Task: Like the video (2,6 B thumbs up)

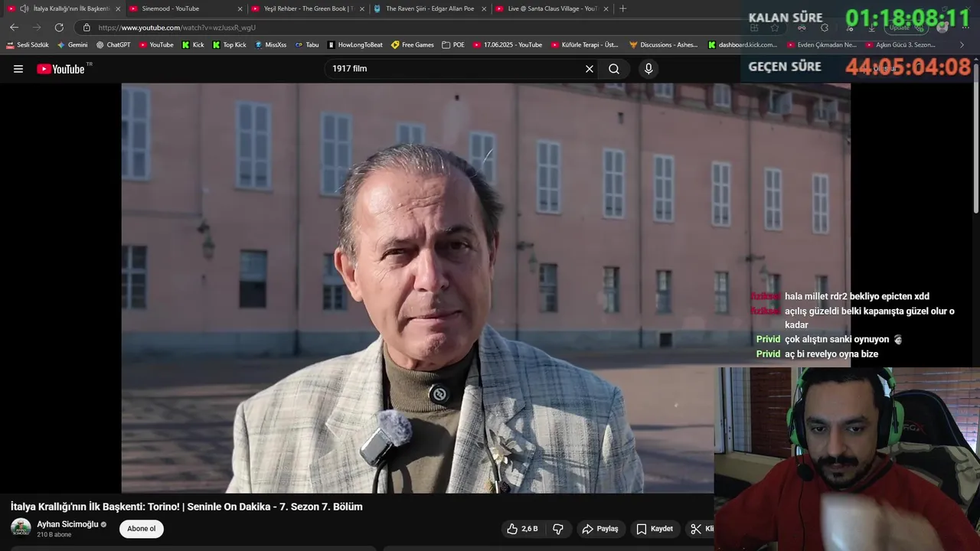Action: pyautogui.click(x=522, y=529)
